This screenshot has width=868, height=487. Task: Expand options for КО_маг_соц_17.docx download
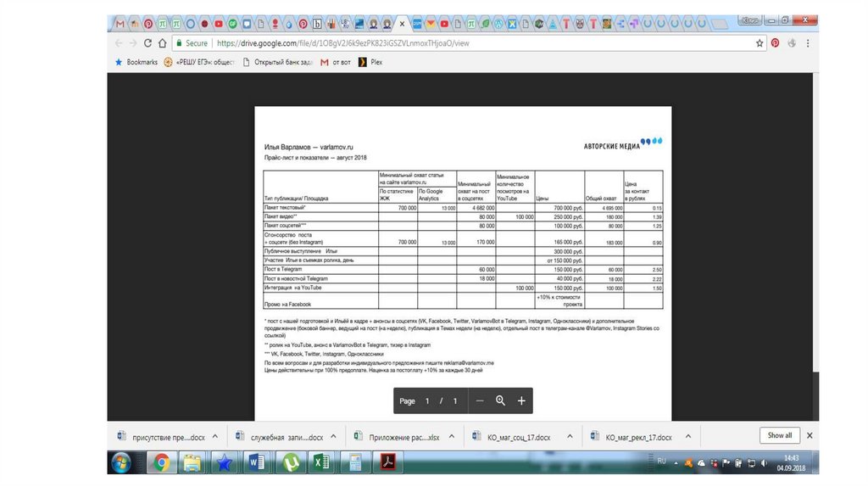(570, 437)
